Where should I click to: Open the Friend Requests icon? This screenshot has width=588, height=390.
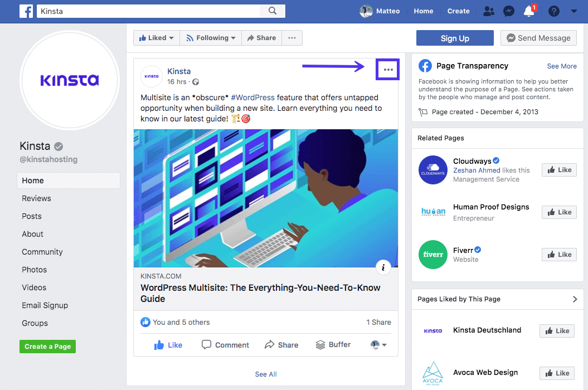tap(488, 11)
